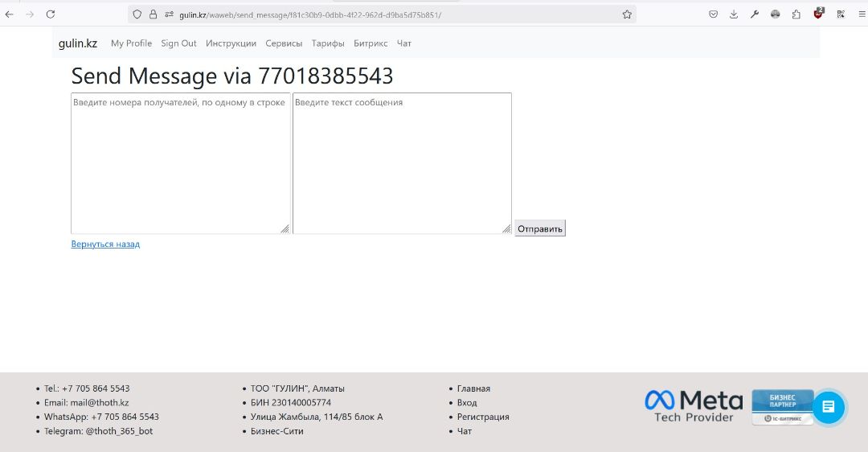Focus the recipient numbers text area

pyautogui.click(x=180, y=163)
